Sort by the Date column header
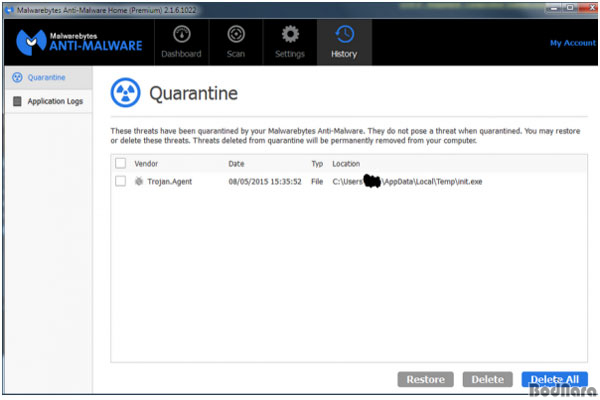Image resolution: width=600 pixels, height=400 pixels. click(x=236, y=163)
